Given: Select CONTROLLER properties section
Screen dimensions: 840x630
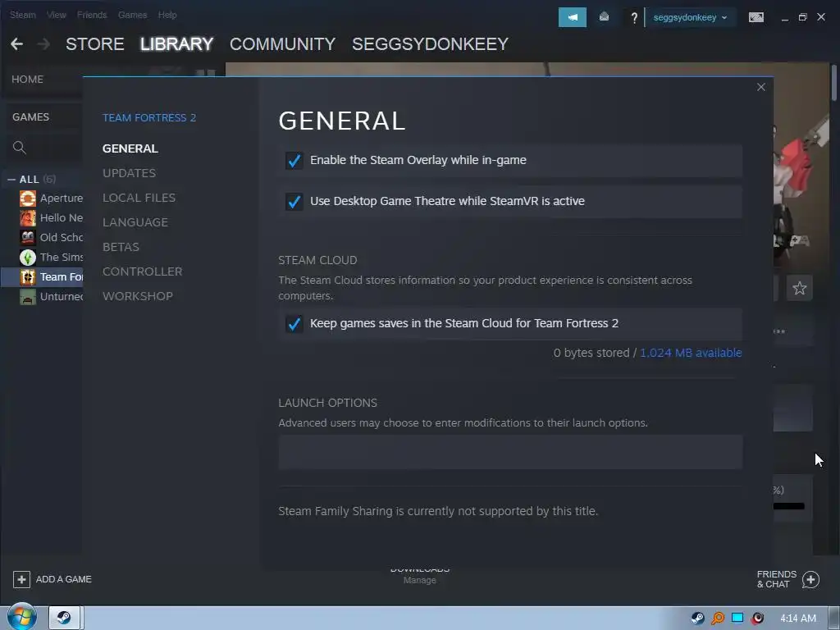Looking at the screenshot, I should 142,272.
